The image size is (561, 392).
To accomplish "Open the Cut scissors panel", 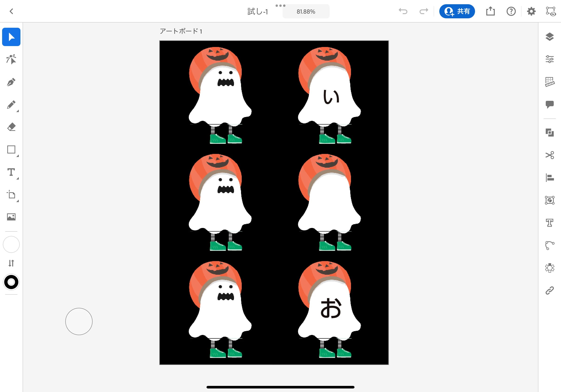I will (x=549, y=155).
